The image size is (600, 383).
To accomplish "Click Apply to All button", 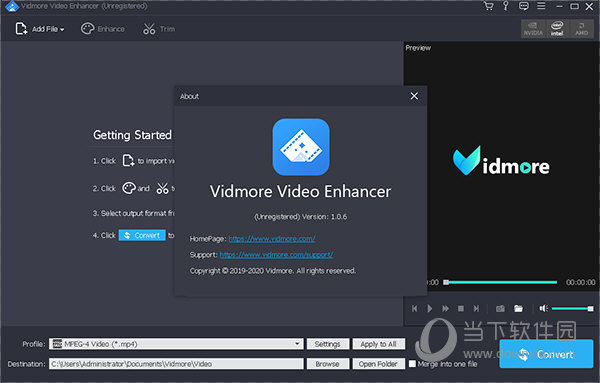I will coord(378,344).
